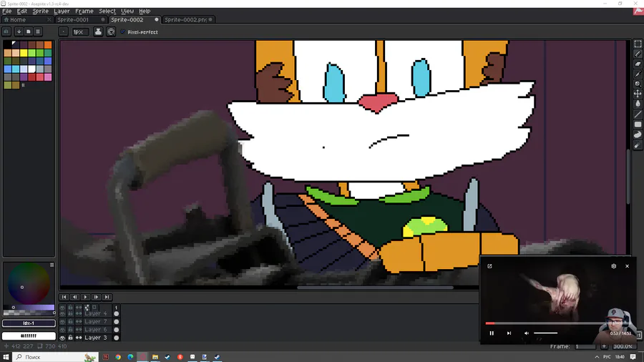Click the Windows search box Поиск
This screenshot has width=644, height=362.
pyautogui.click(x=55, y=357)
